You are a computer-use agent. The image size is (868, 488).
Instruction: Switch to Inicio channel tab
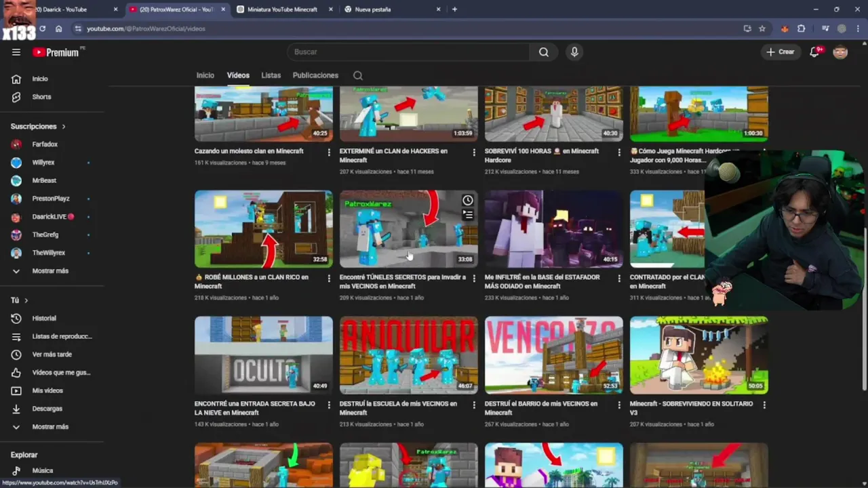click(205, 75)
